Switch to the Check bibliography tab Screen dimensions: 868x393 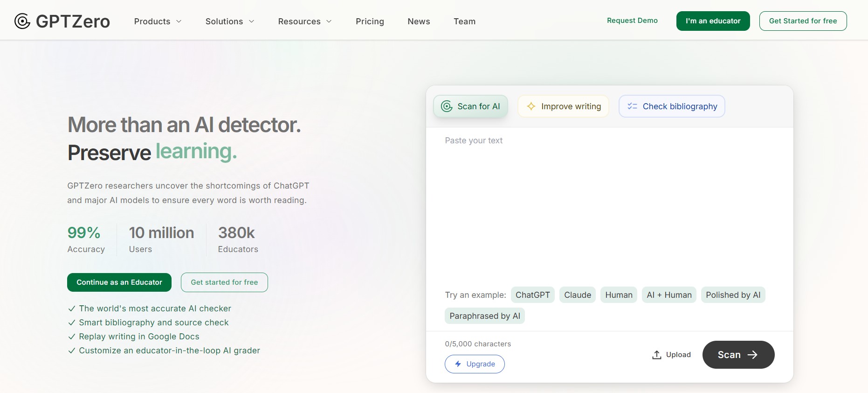[x=672, y=106]
